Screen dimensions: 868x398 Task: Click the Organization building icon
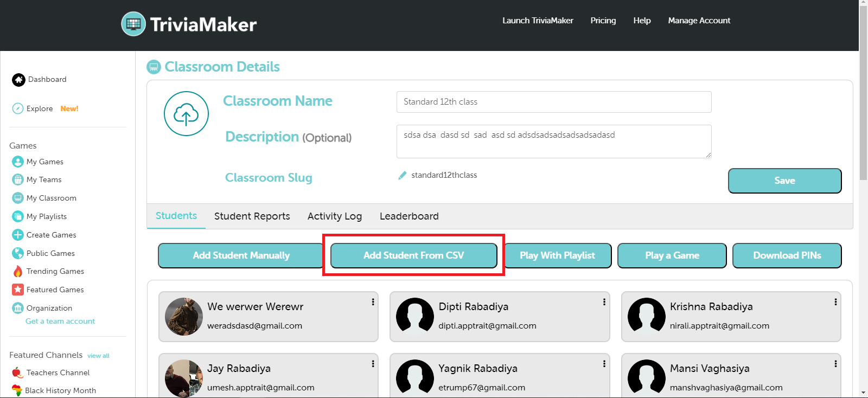tap(18, 308)
